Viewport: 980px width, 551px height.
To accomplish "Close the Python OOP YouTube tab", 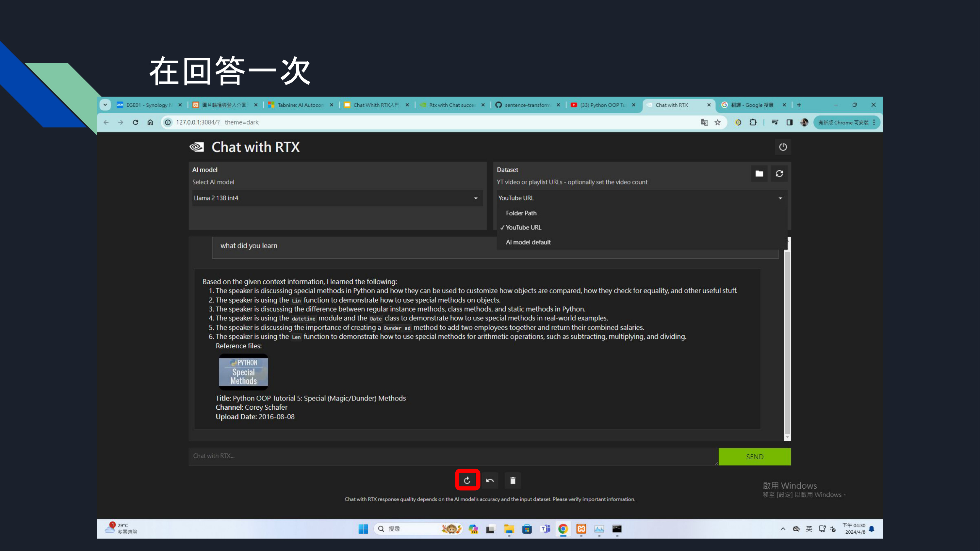I will [633, 105].
